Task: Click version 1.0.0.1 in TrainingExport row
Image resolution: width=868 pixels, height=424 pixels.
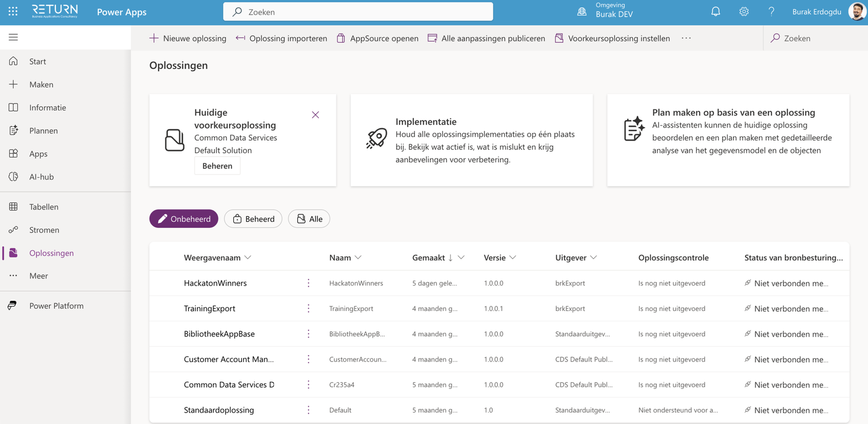Action: tap(494, 308)
